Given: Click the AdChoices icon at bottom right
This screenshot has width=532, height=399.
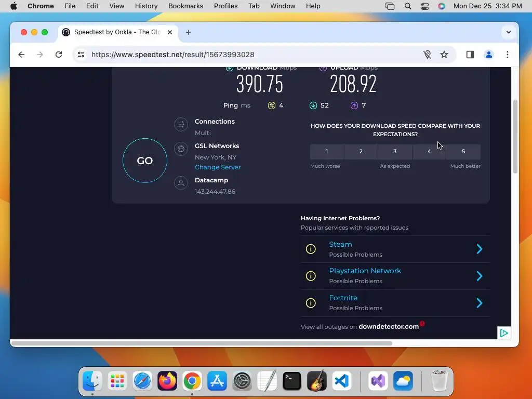Looking at the screenshot, I should 504,333.
